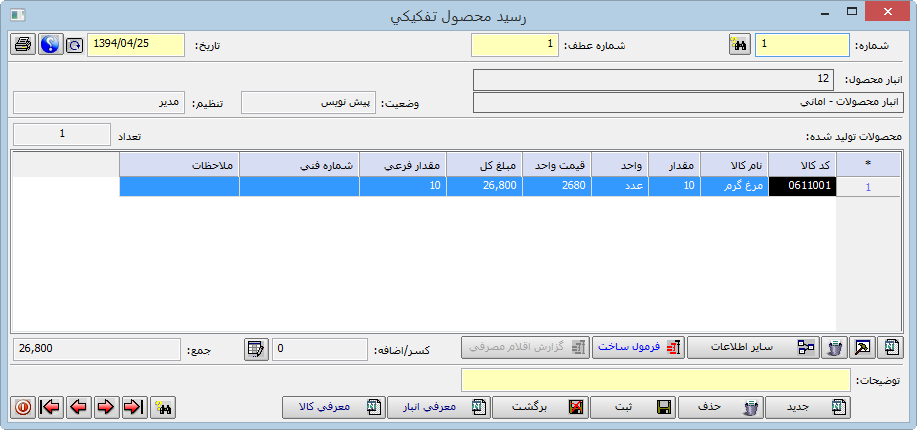Click the واحد cell showing عدد
Image resolution: width=917 pixels, height=430 pixels.
click(620, 187)
